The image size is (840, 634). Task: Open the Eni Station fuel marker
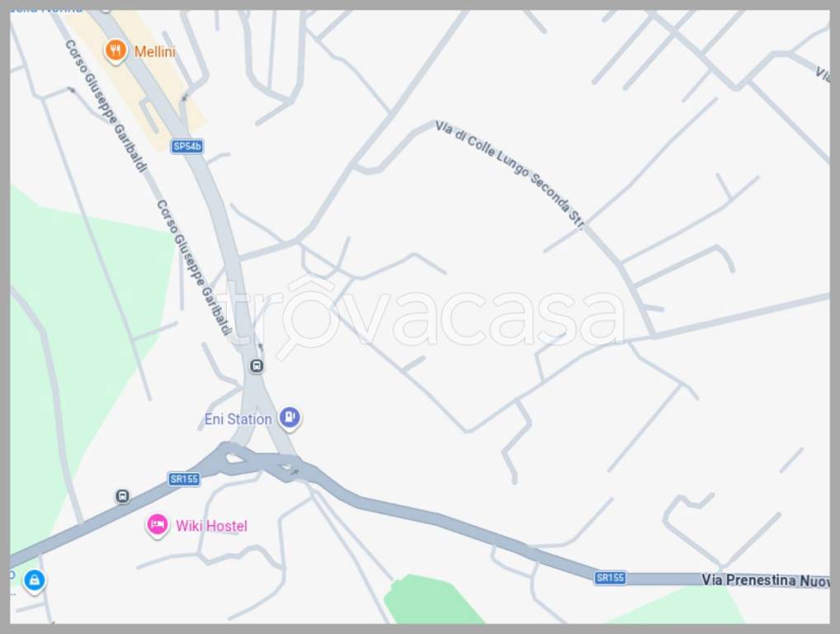[x=290, y=418]
